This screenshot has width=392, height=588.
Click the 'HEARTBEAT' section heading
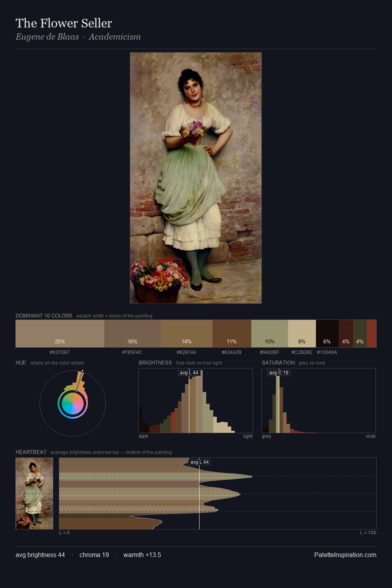click(x=31, y=452)
